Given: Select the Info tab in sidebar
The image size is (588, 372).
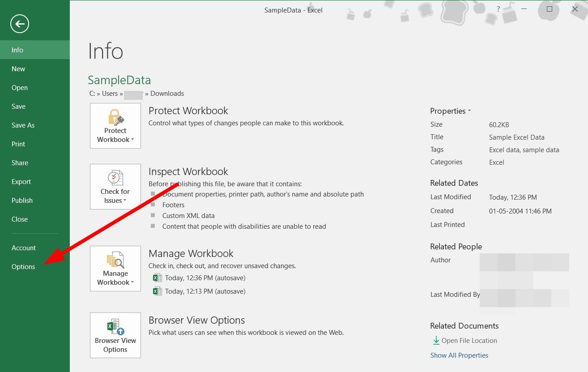Looking at the screenshot, I should coord(35,50).
